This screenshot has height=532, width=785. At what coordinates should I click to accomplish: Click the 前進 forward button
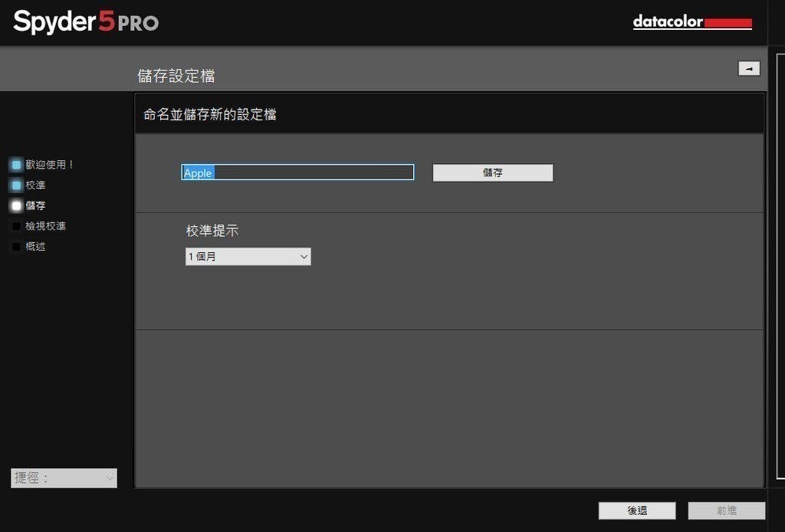725,510
